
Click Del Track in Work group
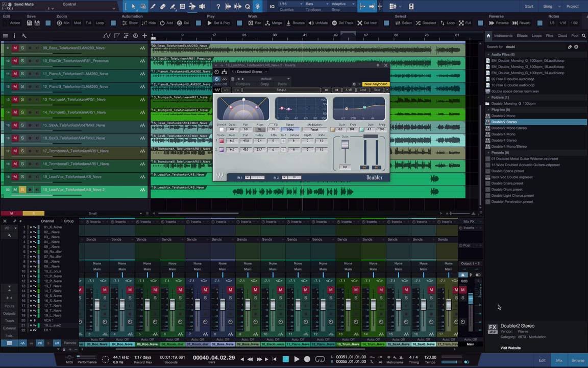click(342, 23)
